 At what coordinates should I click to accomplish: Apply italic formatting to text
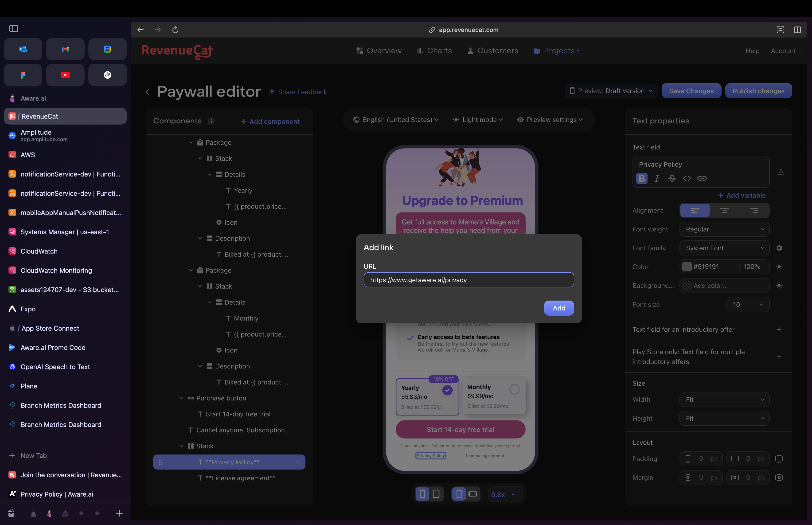pyautogui.click(x=657, y=178)
